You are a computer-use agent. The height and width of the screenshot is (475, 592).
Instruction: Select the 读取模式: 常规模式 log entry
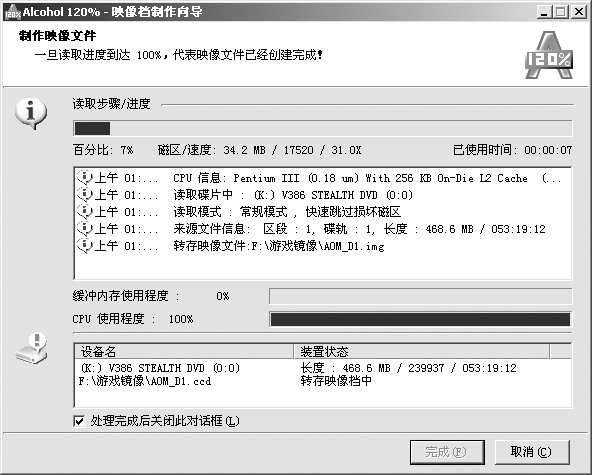(x=239, y=212)
